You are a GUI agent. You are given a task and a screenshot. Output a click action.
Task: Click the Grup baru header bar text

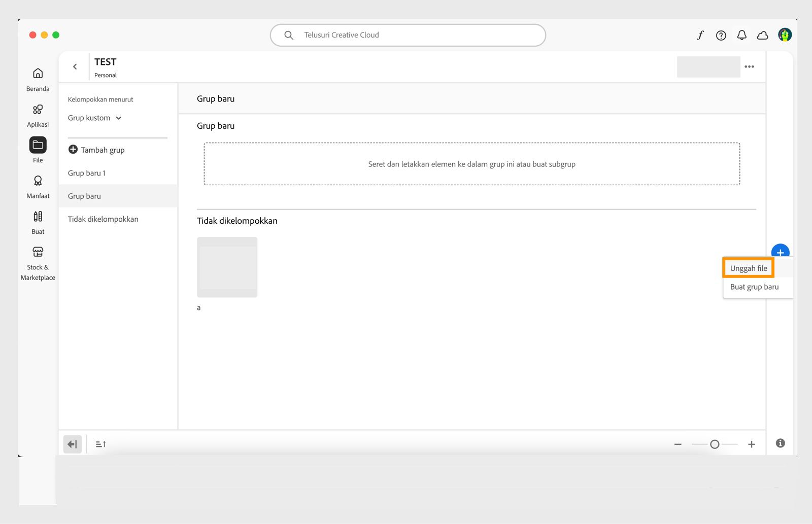pos(216,98)
